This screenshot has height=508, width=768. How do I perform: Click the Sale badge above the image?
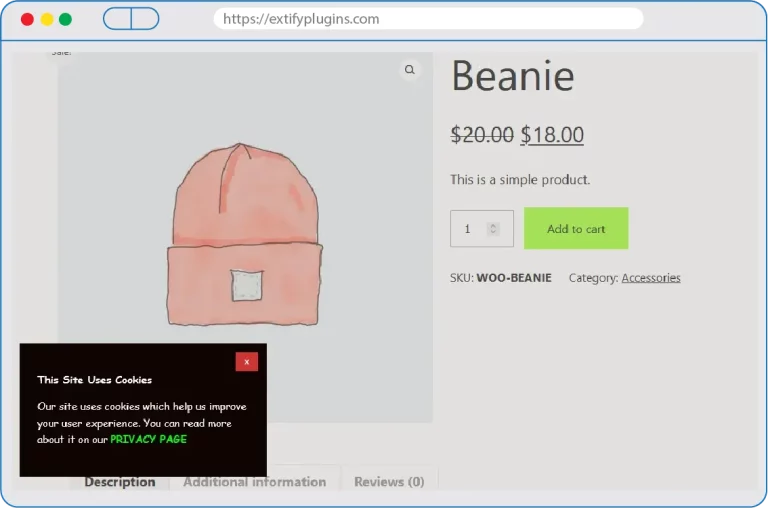coord(61,53)
